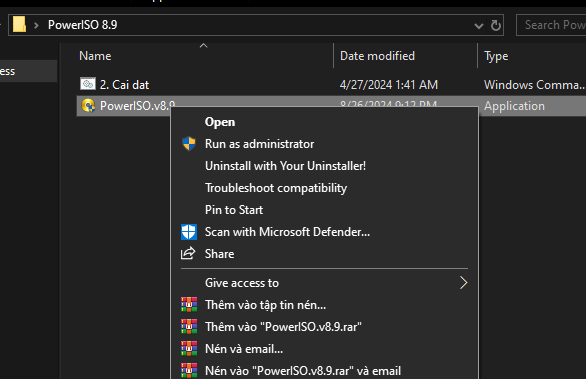This screenshot has width=586, height=379.
Task: Select the file named 'PowerISO.v8.9'
Action: (x=137, y=105)
